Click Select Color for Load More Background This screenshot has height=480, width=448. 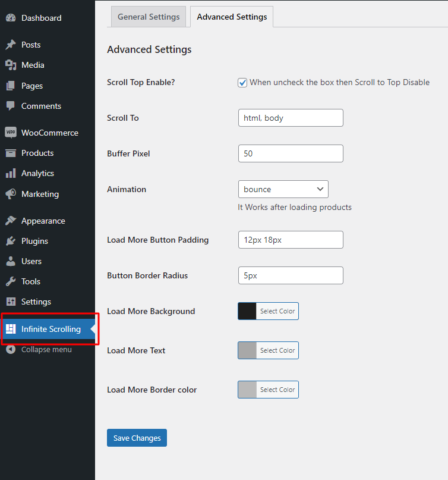coord(277,311)
